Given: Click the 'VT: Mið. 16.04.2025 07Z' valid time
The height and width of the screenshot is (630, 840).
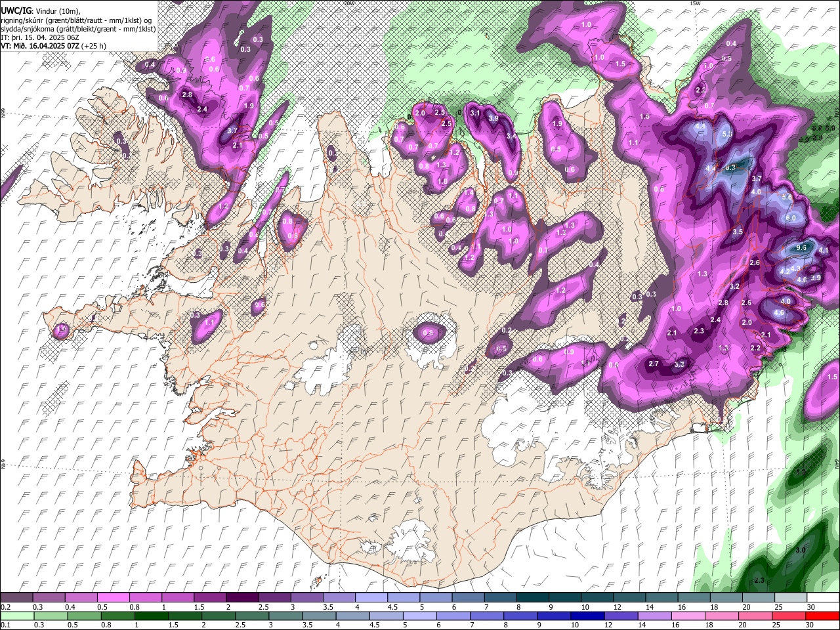Looking at the screenshot, I should coord(41,46).
